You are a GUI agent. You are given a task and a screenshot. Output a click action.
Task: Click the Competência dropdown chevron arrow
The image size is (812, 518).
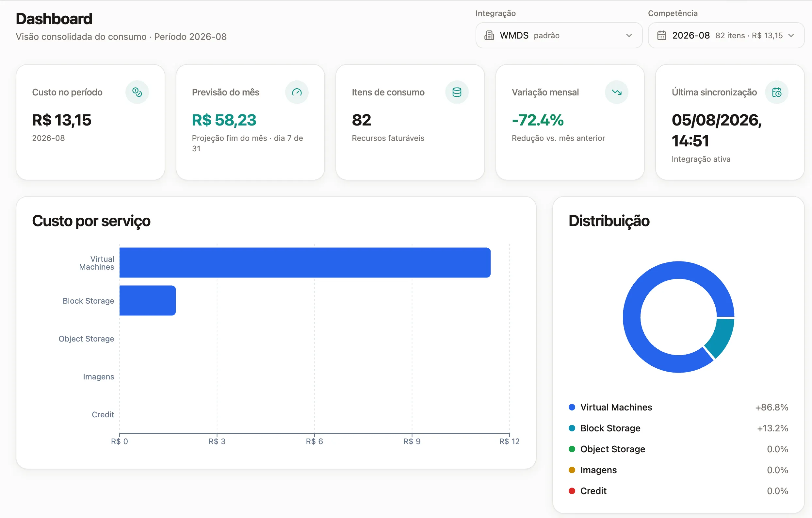pos(791,35)
